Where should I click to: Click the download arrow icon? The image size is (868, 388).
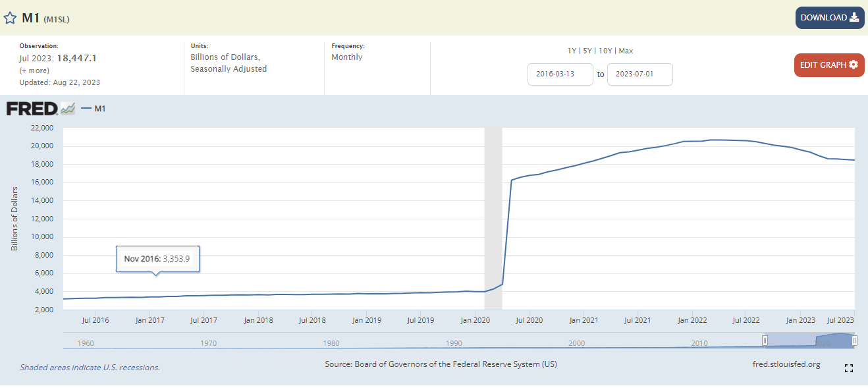tap(854, 18)
